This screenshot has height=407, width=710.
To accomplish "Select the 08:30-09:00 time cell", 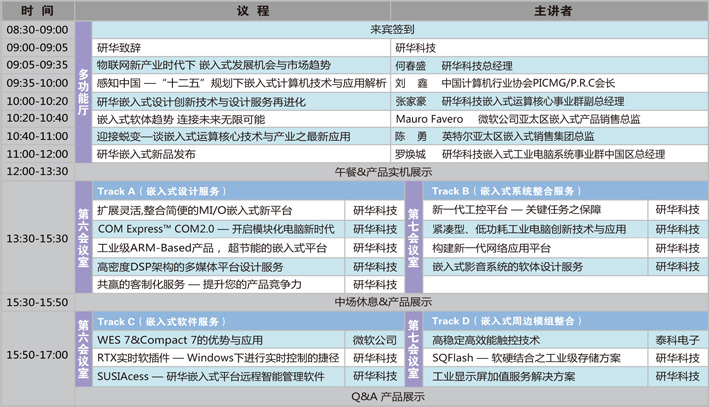I will coord(38,30).
